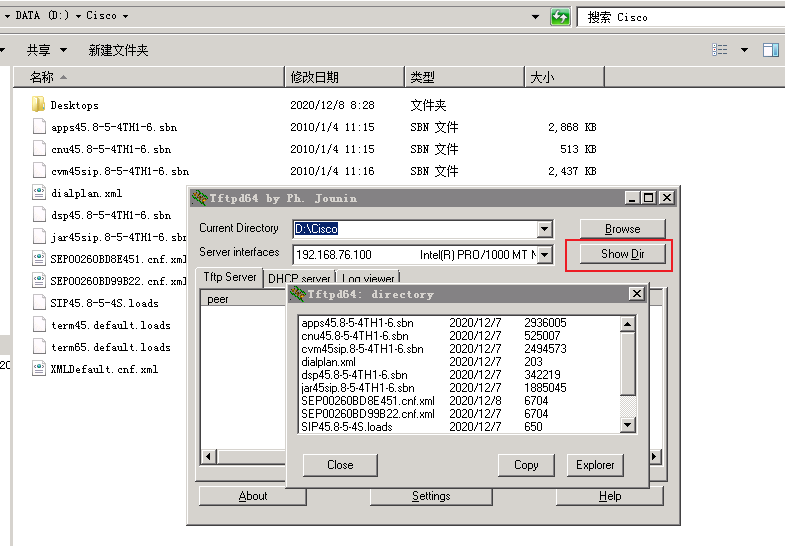Select the SIP45.8-5-4S.loads file icon in Explorer
This screenshot has width=785, height=546.
point(39,303)
